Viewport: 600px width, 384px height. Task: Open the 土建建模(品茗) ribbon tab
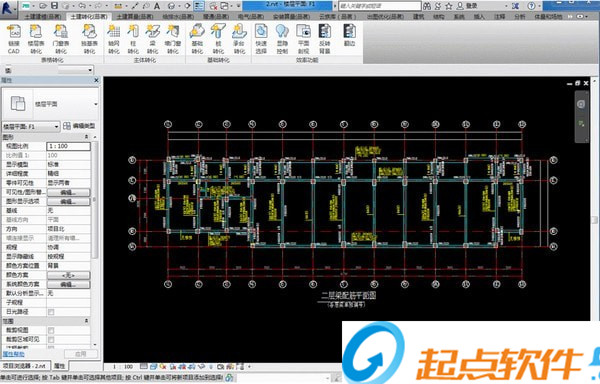pos(43,17)
